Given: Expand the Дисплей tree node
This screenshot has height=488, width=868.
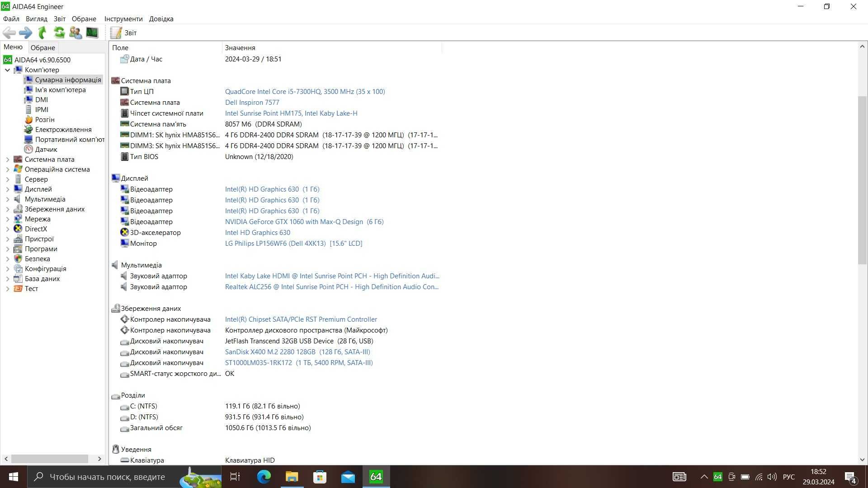Looking at the screenshot, I should tap(7, 189).
